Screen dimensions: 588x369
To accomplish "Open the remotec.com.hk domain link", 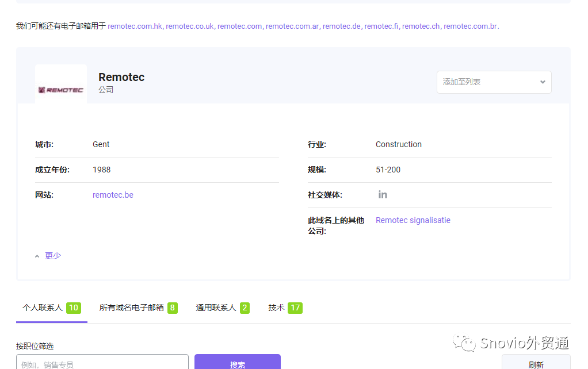I will pyautogui.click(x=135, y=26).
